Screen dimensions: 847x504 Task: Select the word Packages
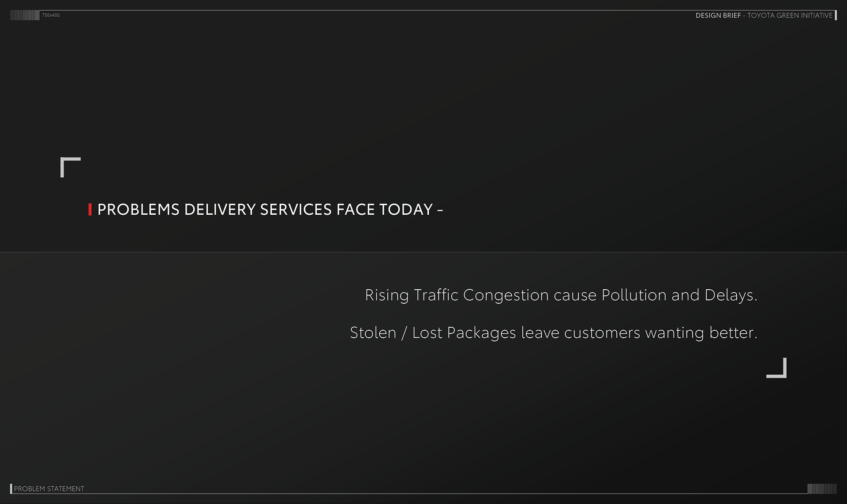pyautogui.click(x=481, y=333)
